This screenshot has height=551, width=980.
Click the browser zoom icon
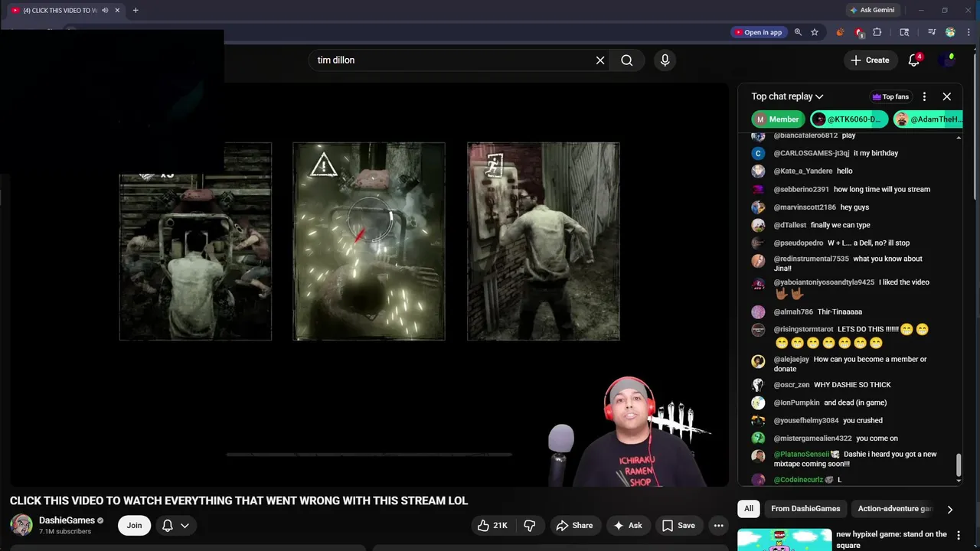(798, 32)
